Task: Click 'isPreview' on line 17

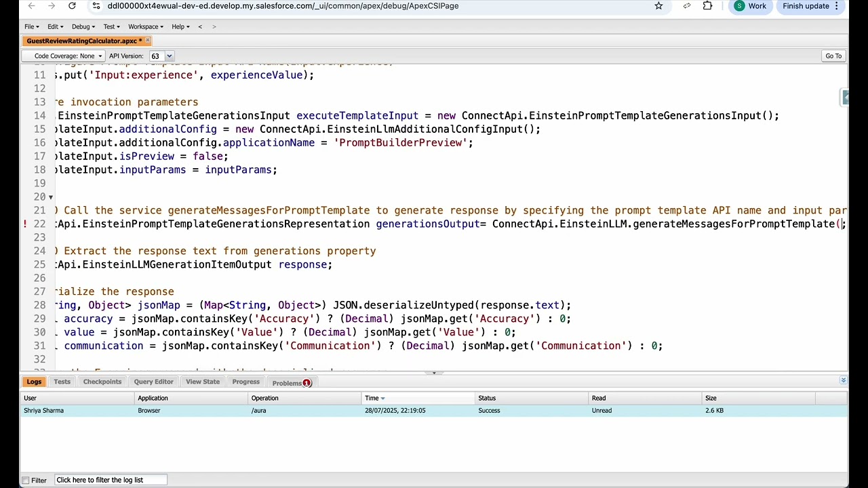Action: (x=146, y=157)
